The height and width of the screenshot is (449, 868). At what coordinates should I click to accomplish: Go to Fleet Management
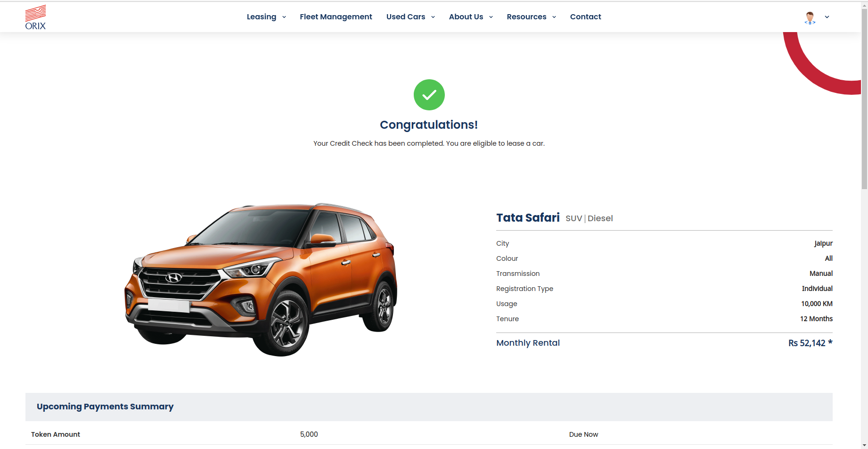[x=336, y=17]
